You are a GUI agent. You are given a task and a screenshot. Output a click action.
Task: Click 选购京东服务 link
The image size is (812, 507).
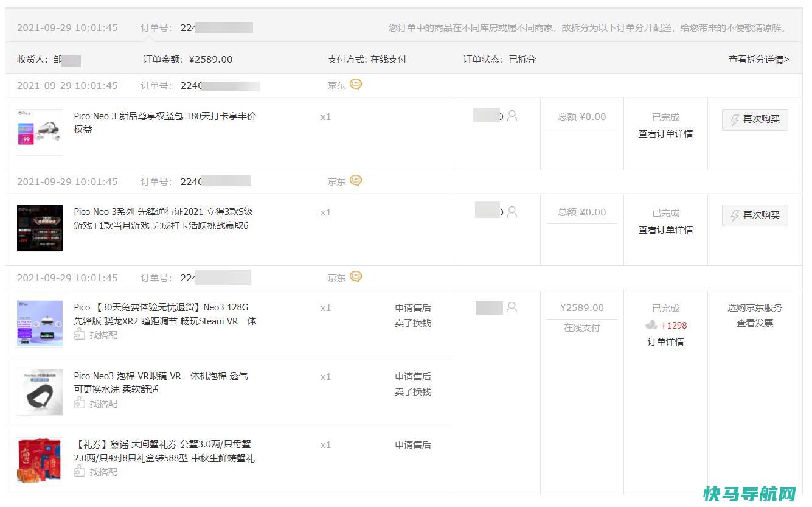tap(755, 308)
